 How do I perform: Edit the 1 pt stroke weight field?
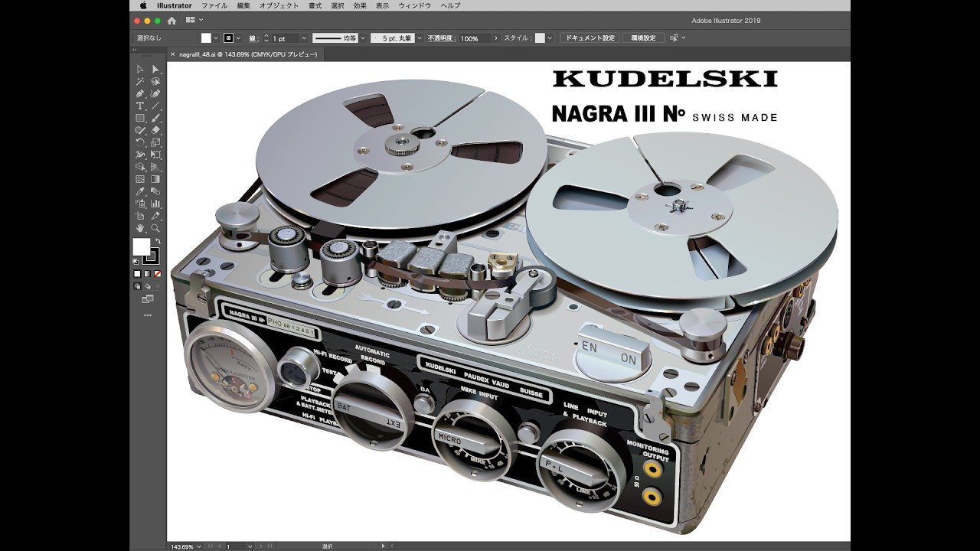(285, 37)
